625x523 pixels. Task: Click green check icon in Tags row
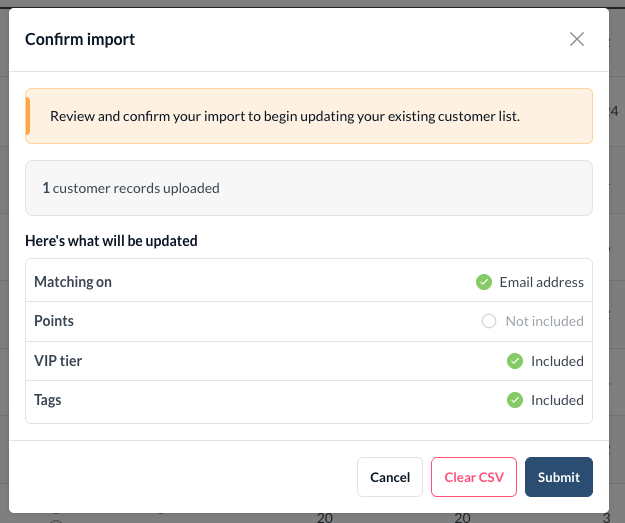pos(515,400)
